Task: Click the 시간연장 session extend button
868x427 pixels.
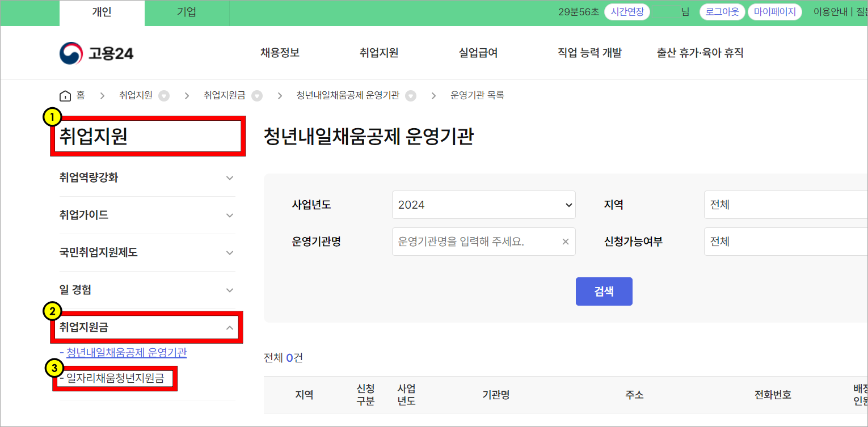Action: (x=627, y=11)
